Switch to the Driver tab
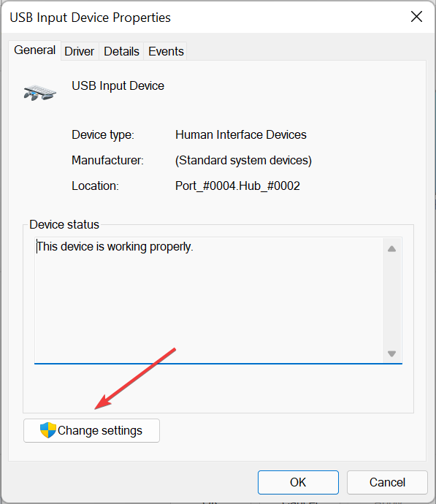Viewport: 436px width, 504px height. tap(80, 51)
